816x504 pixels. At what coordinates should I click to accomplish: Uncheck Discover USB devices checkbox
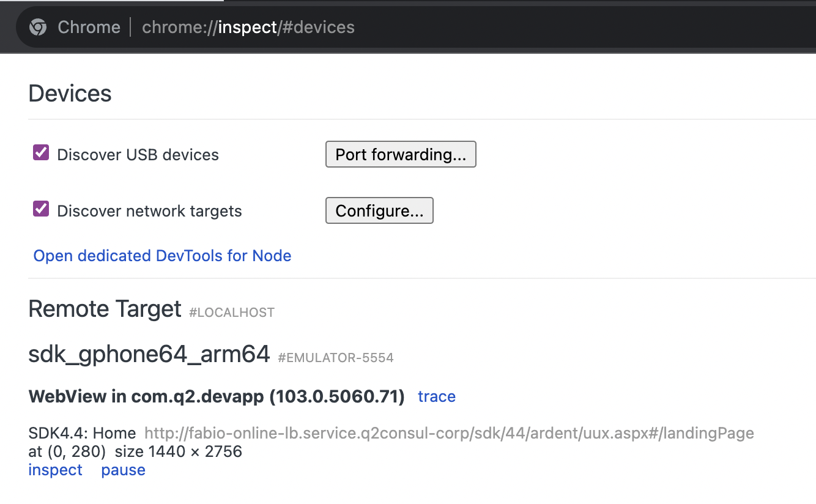tap(41, 153)
